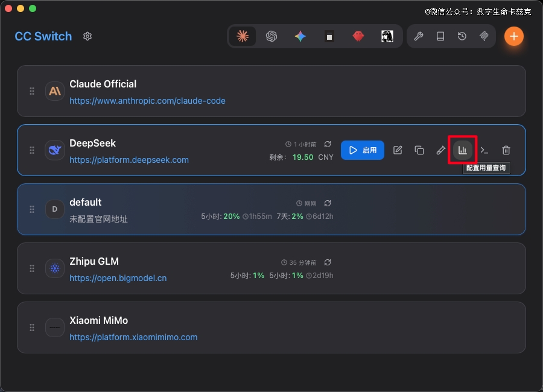Select the red creature app icon
The width and height of the screenshot is (543, 392).
click(358, 36)
